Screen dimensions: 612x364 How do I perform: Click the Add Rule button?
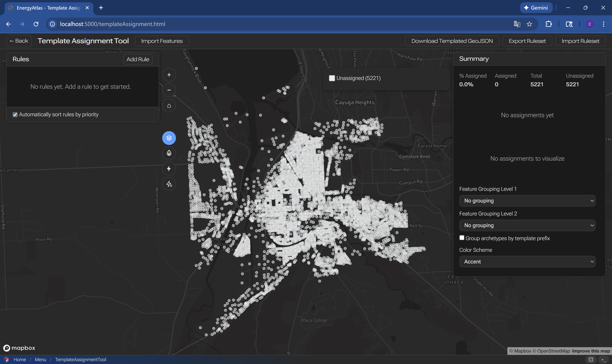pyautogui.click(x=138, y=59)
